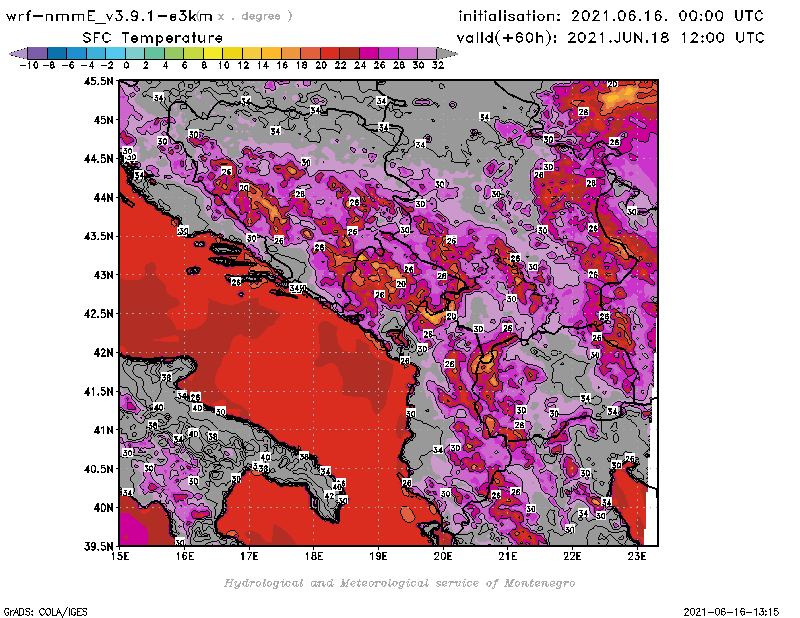Click the 41.5N latitude axis label
The height and width of the screenshot is (618, 800).
click(98, 391)
